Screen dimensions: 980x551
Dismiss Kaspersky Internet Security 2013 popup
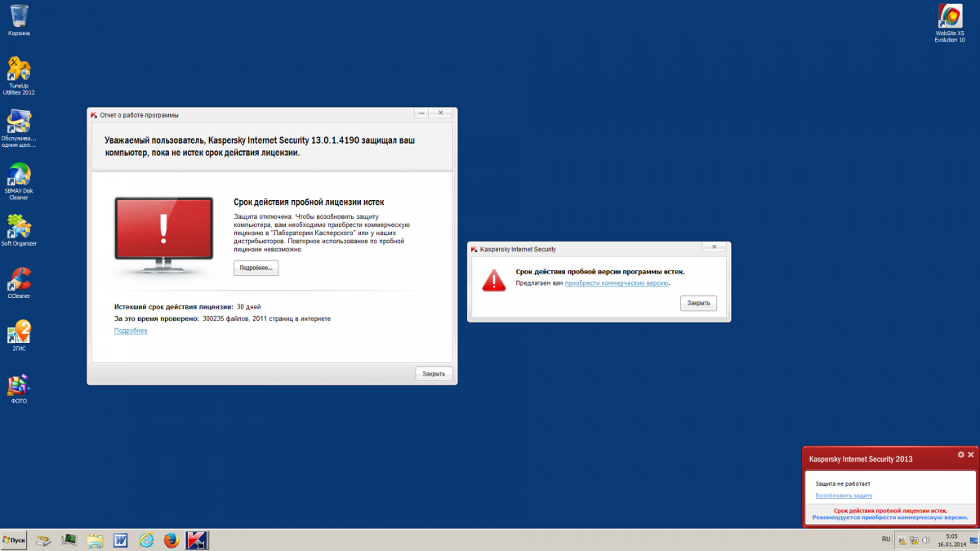[970, 454]
